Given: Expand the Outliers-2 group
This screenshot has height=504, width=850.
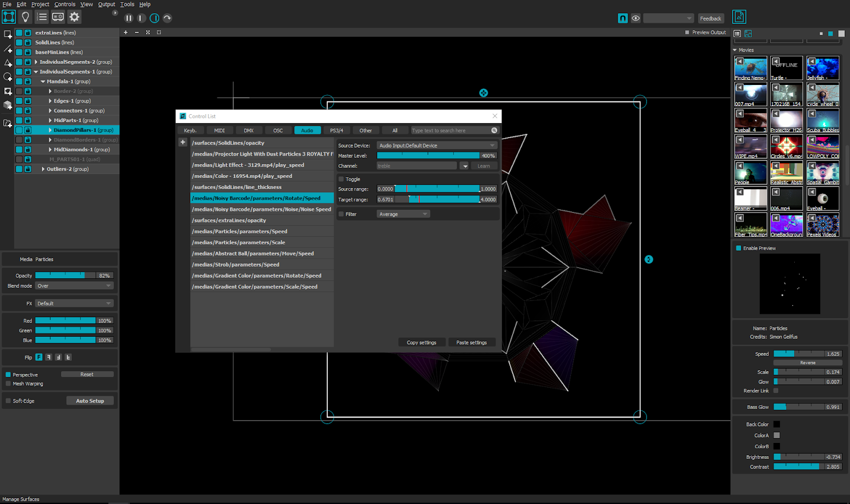Looking at the screenshot, I should pyautogui.click(x=42, y=169).
